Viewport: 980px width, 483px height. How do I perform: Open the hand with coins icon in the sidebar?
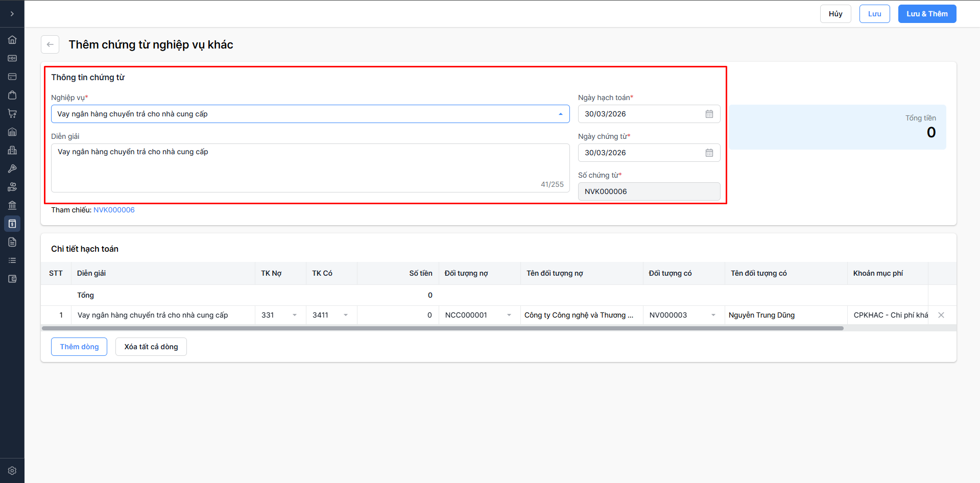[x=12, y=187]
